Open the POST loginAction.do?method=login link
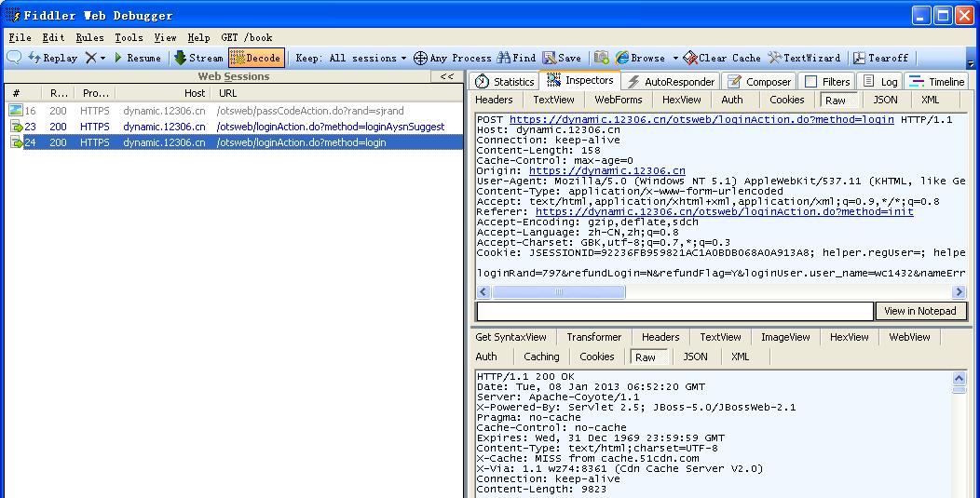The height and width of the screenshot is (498, 980). click(701, 119)
